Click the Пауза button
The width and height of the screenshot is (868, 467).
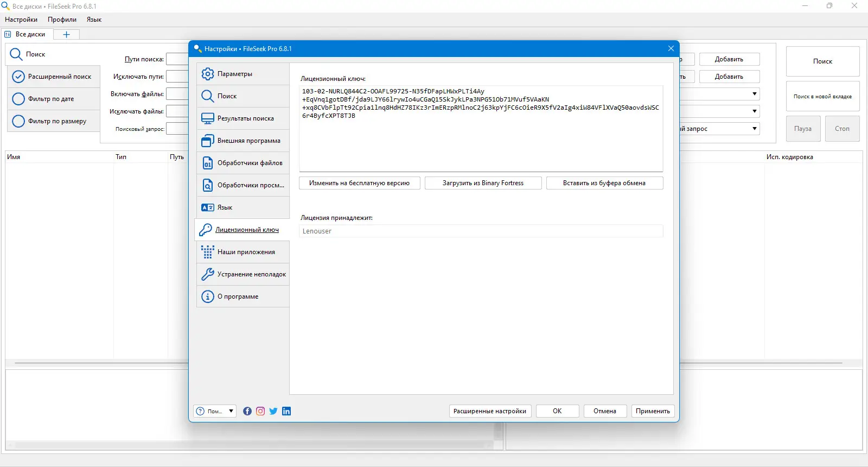(803, 129)
